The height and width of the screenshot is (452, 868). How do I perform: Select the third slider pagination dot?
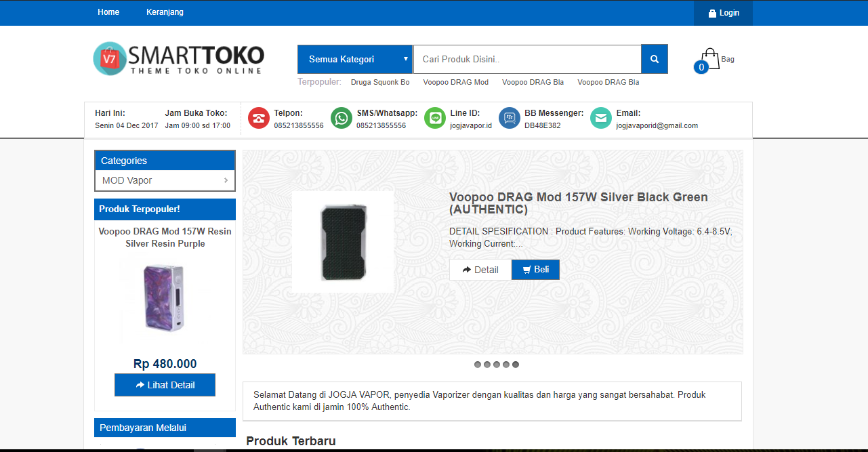497,365
